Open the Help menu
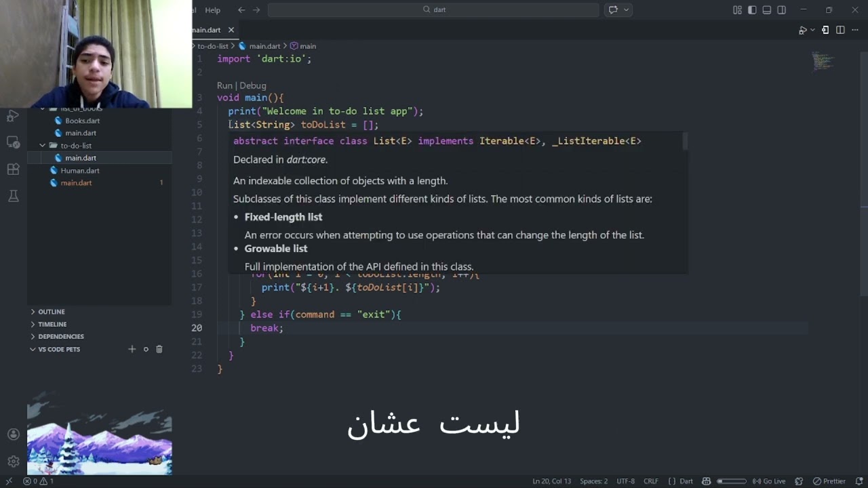The image size is (868, 488). pos(213,9)
